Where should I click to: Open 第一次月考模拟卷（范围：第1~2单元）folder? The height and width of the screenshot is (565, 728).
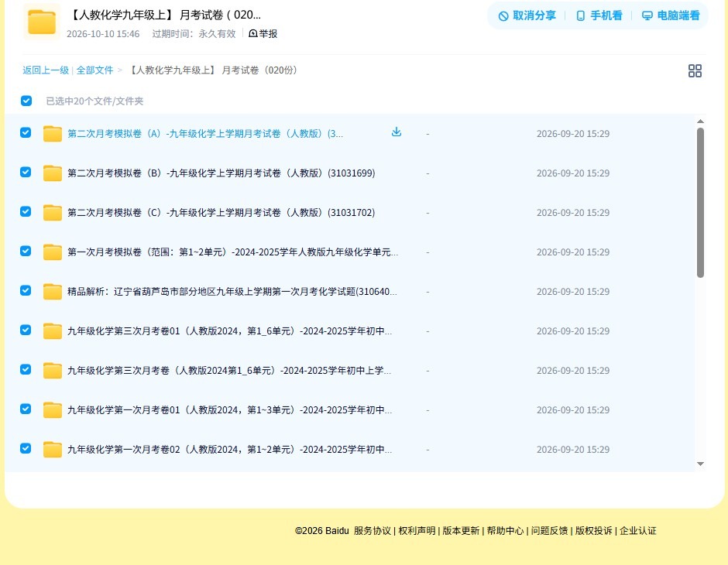pos(232,252)
